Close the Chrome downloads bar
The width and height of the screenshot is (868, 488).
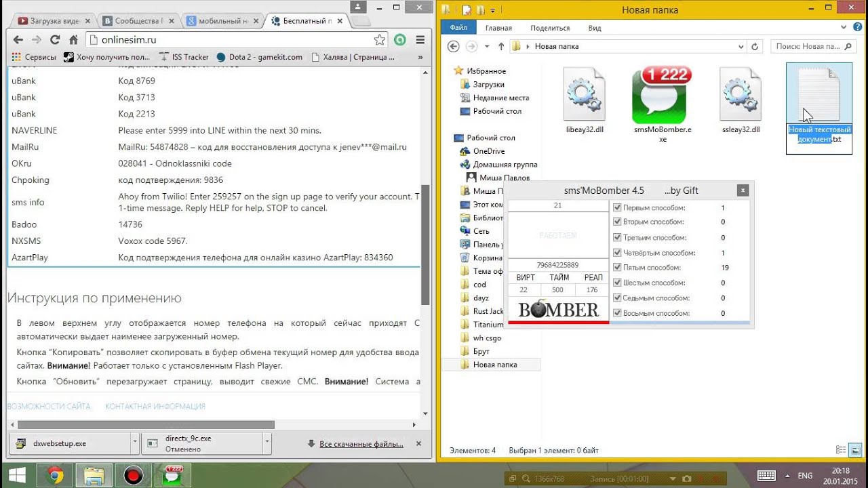(418, 443)
